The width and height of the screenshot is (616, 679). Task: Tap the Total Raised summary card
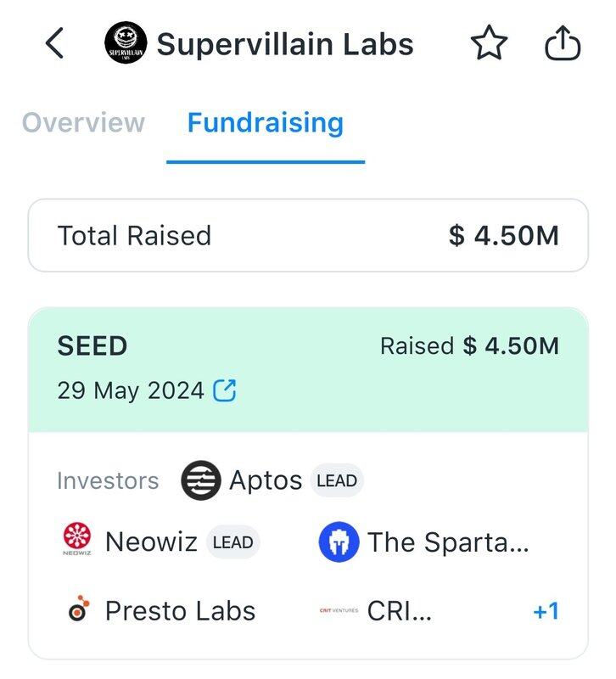(308, 235)
